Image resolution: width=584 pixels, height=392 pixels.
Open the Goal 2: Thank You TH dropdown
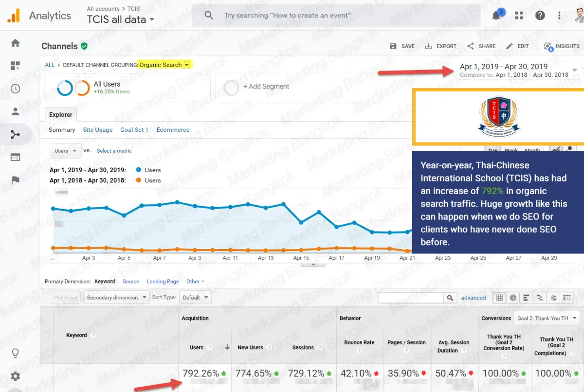[547, 318]
